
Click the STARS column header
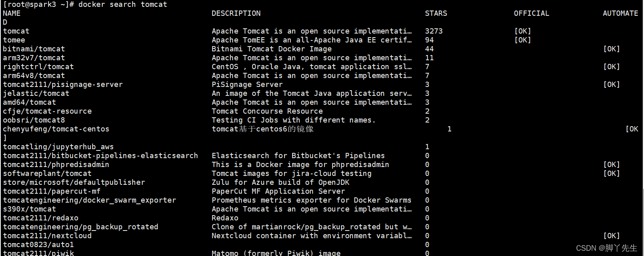[436, 13]
